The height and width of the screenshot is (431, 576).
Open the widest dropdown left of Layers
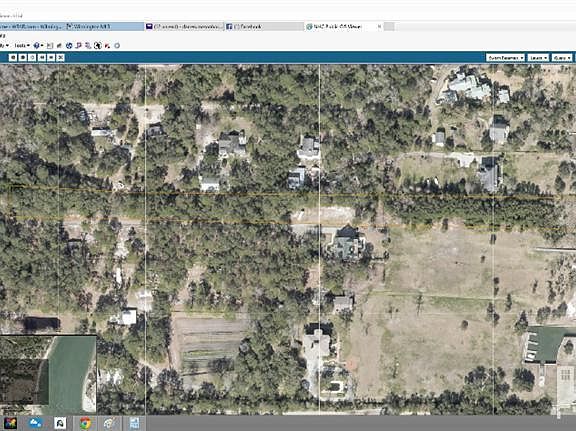(x=505, y=58)
